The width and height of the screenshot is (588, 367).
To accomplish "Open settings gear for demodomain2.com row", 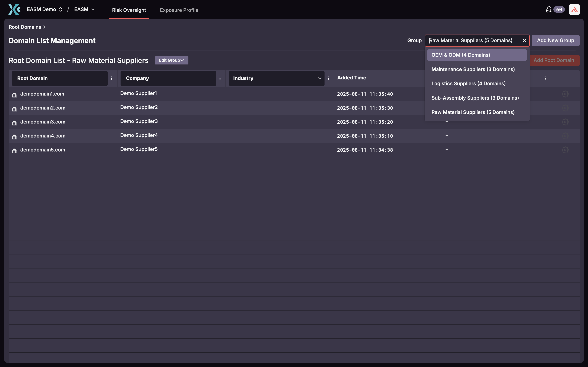I will pos(565,108).
